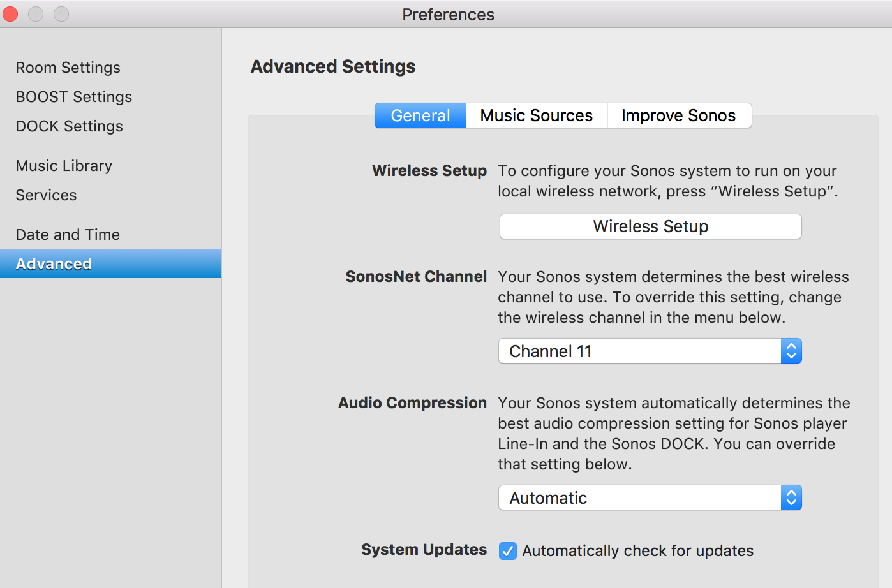Close the Preferences window with red button
This screenshot has height=588, width=892.
pos(11,14)
